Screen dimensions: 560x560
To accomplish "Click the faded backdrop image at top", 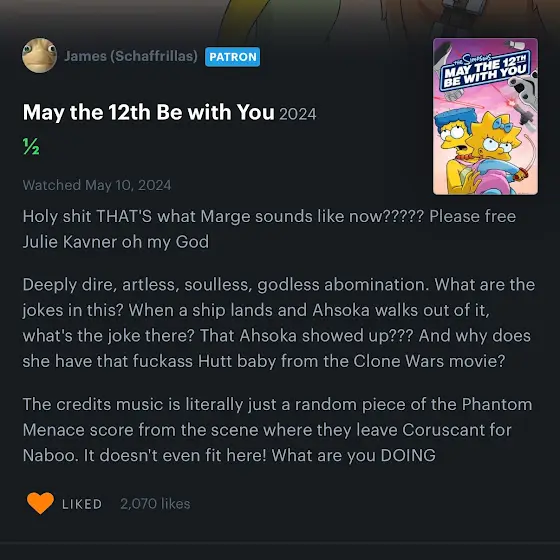I will click(x=280, y=14).
